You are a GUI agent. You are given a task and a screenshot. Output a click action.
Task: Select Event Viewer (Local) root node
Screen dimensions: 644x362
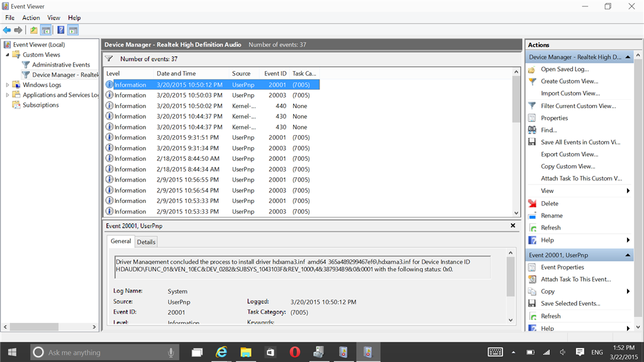coord(39,45)
